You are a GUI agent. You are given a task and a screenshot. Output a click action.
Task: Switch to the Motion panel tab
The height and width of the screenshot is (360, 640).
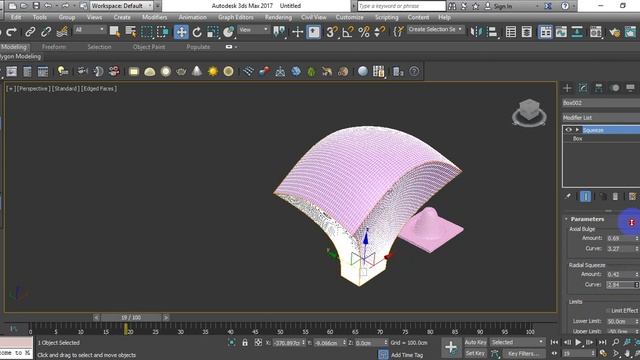(x=615, y=88)
